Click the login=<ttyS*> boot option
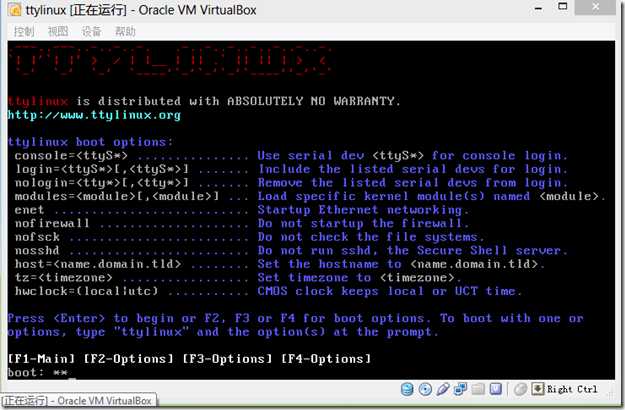625x410 pixels. click(x=102, y=169)
